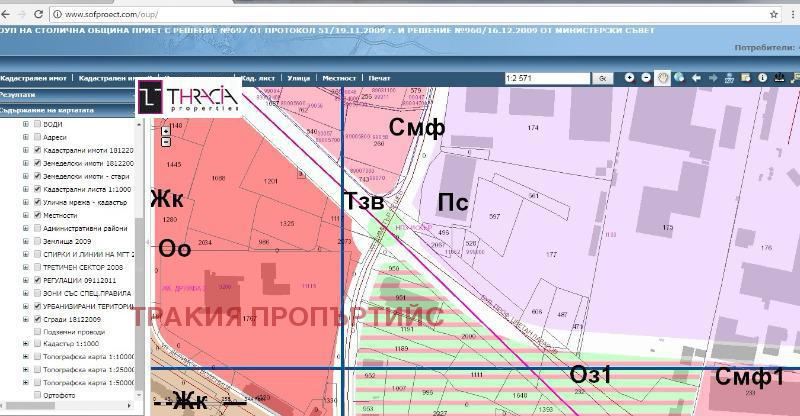This screenshot has width=800, height=416.
Task: Open the Кадастрален имот search menu
Action: [34, 78]
